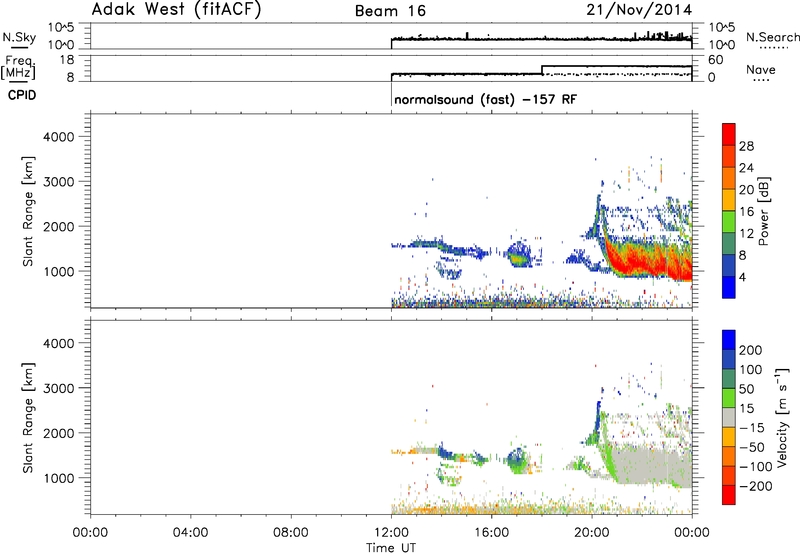Click the date '21/Nov/2014'

click(x=639, y=10)
